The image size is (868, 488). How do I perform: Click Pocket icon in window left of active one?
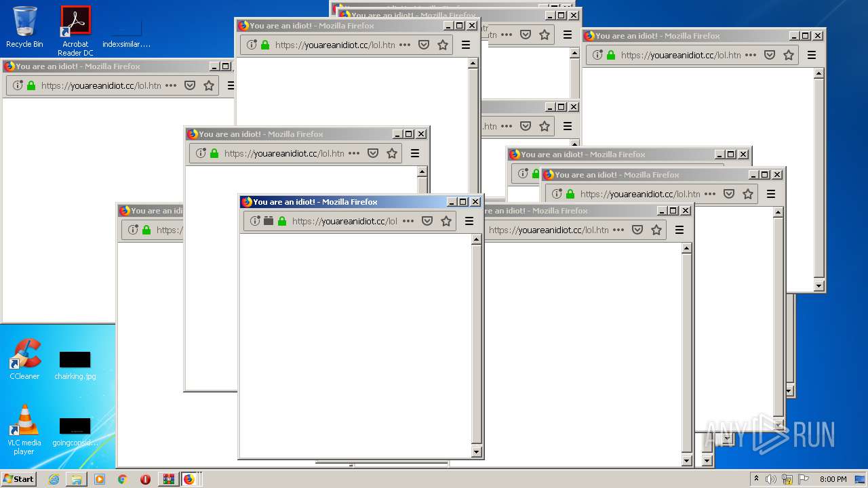point(373,153)
